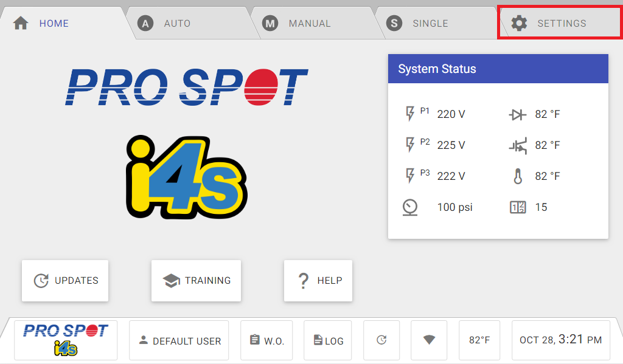Click the 222 V reading
Viewport: 623px width, 364px height.
click(451, 176)
